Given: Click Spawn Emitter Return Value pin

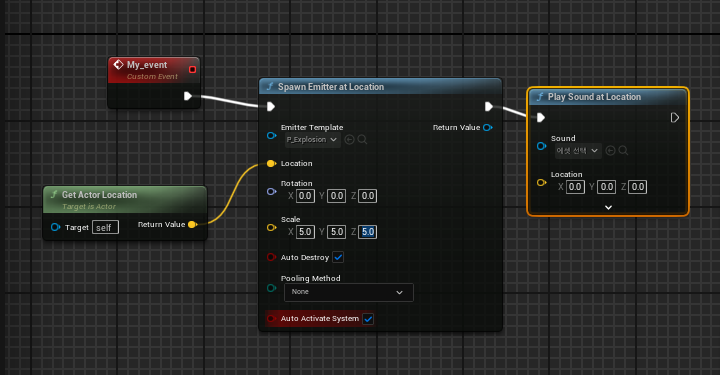Looking at the screenshot, I should tap(488, 128).
